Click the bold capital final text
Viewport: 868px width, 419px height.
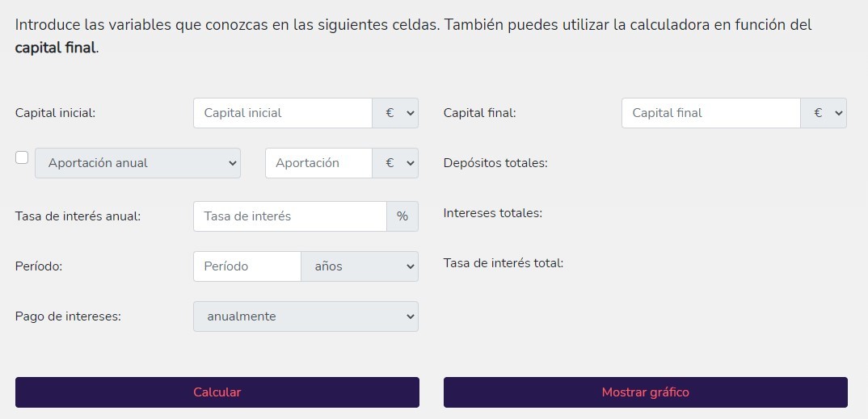pyautogui.click(x=55, y=48)
